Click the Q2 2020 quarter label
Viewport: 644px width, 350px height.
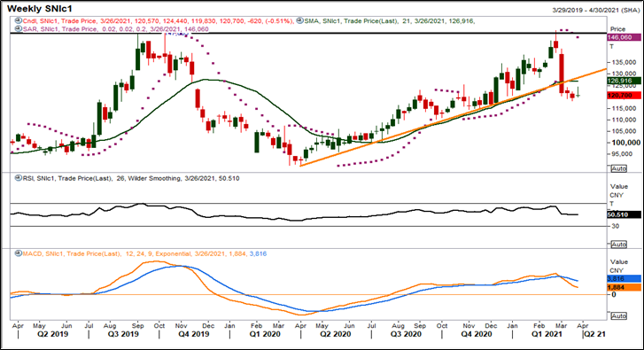pyautogui.click(x=336, y=334)
